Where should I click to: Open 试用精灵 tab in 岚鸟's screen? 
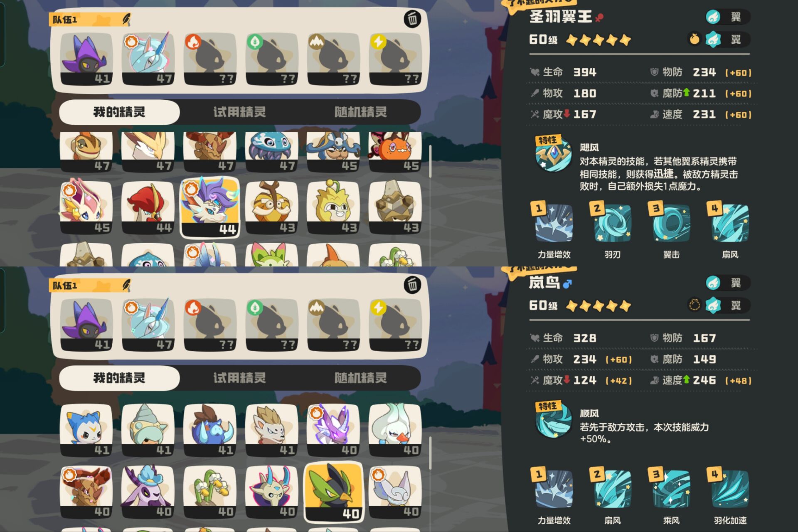[240, 378]
